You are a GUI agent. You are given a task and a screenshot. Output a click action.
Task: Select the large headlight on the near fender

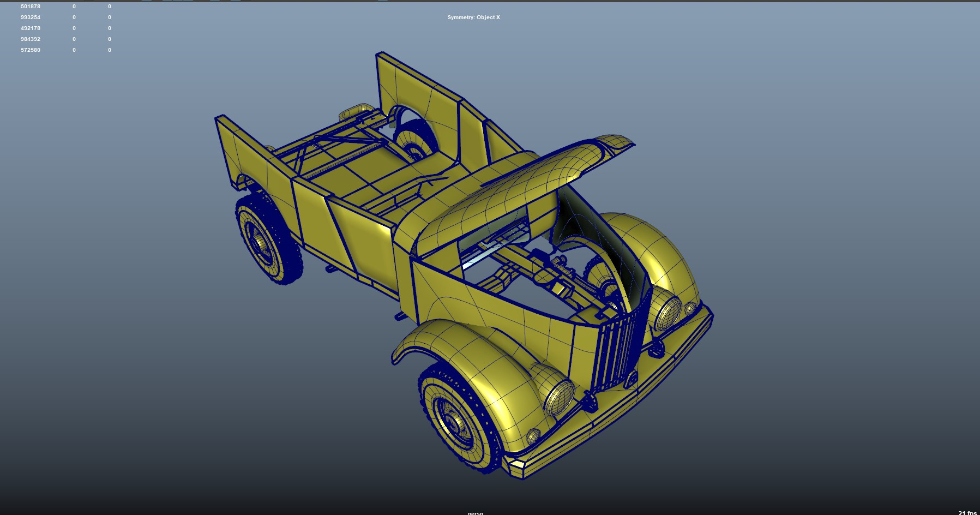560,397
